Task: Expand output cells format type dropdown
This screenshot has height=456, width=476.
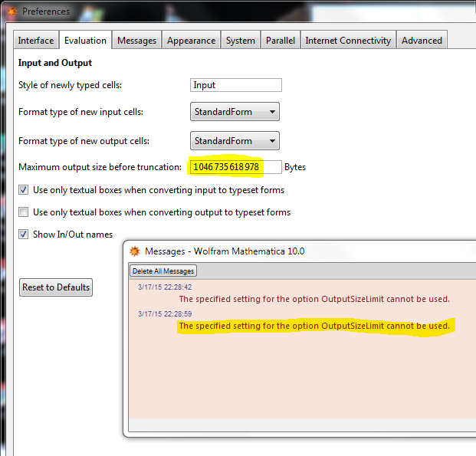Action: click(235, 141)
